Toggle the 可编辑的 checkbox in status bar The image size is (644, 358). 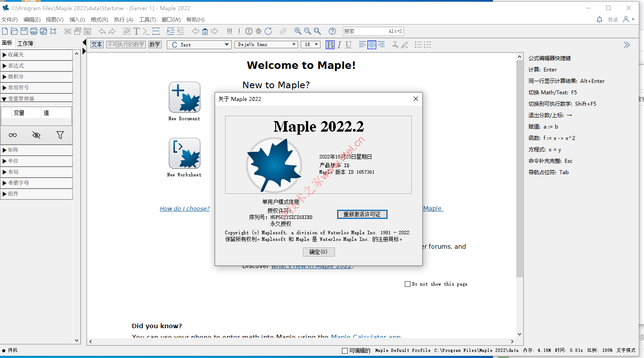(345, 351)
